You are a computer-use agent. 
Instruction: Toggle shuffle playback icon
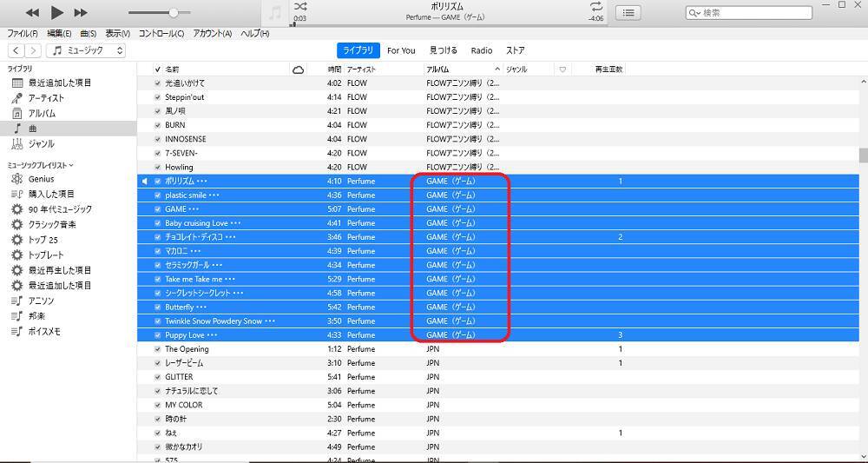[300, 7]
